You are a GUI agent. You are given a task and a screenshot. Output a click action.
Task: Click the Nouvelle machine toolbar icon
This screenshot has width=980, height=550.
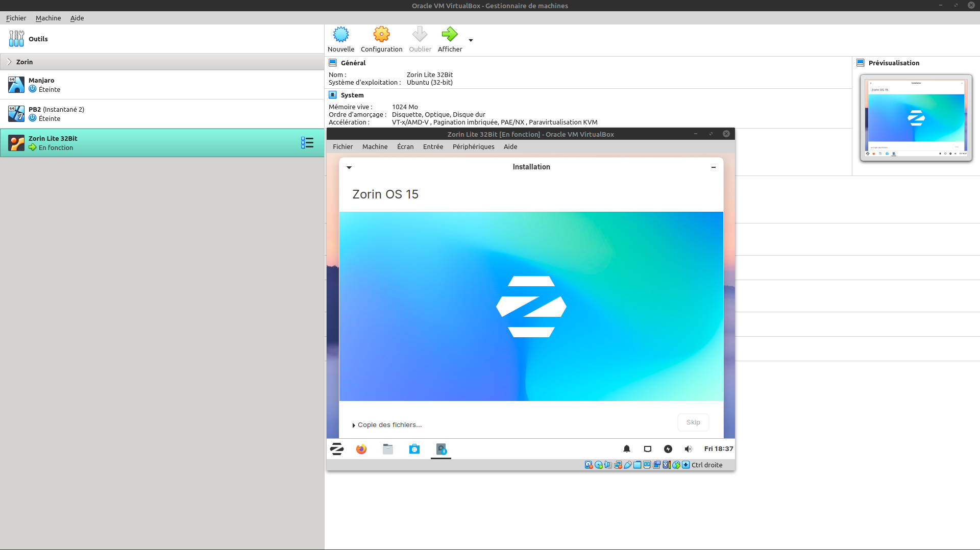coord(340,35)
